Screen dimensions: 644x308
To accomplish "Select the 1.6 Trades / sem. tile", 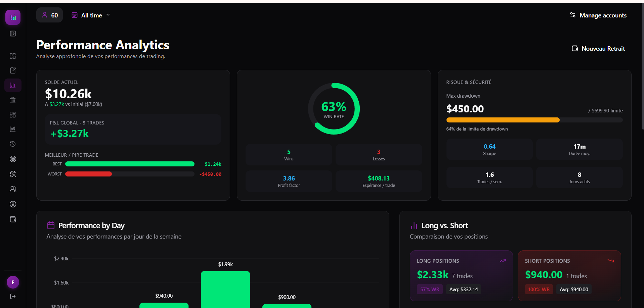I will coord(489,177).
